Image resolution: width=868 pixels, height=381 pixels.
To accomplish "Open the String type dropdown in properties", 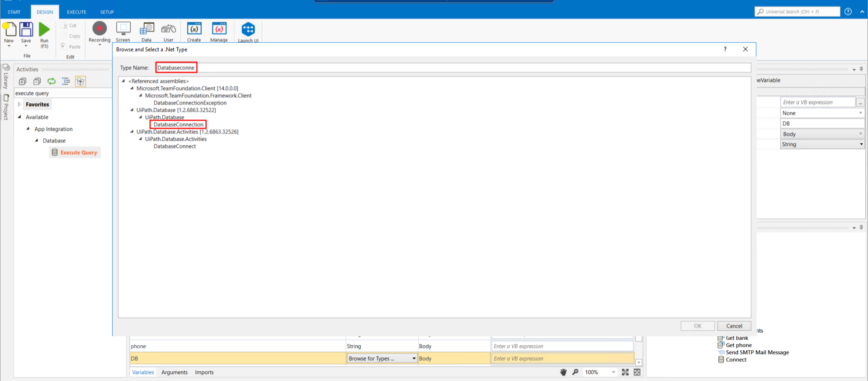I will (x=822, y=144).
